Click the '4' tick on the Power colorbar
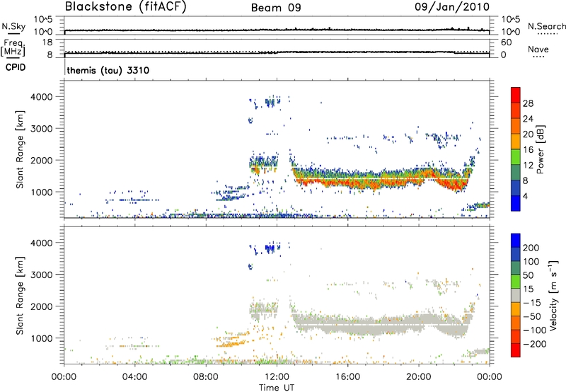This screenshot has height=392, width=566. tap(526, 196)
